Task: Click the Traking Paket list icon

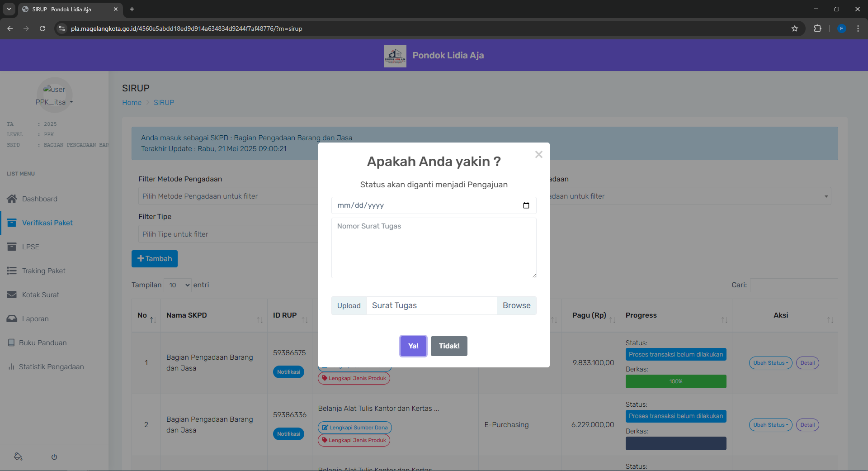Action: coord(12,271)
